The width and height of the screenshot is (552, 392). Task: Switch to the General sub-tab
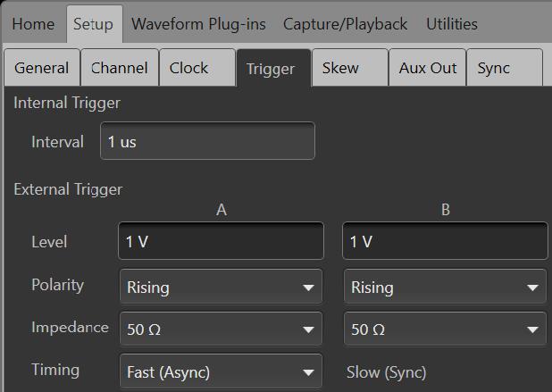[x=41, y=68]
